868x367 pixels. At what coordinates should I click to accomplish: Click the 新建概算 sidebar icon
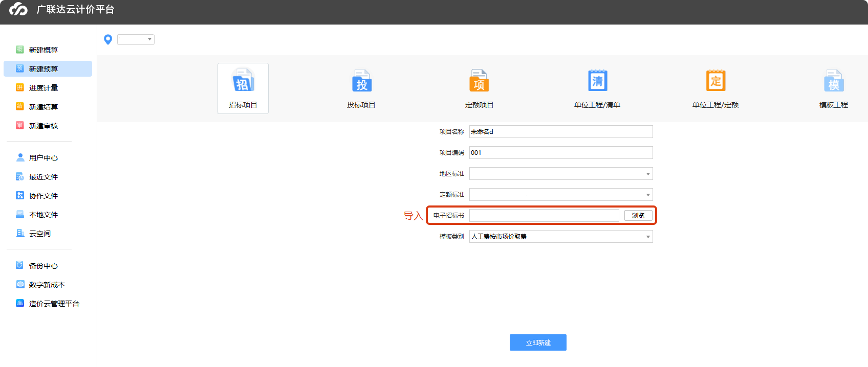tap(20, 50)
